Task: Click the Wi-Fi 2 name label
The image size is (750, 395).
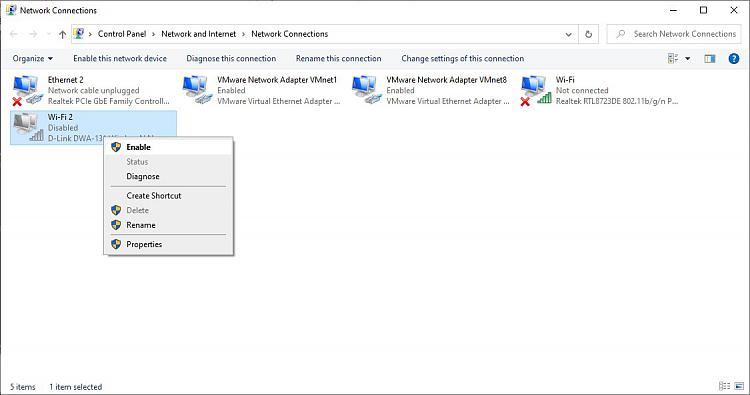Action: (x=60, y=117)
